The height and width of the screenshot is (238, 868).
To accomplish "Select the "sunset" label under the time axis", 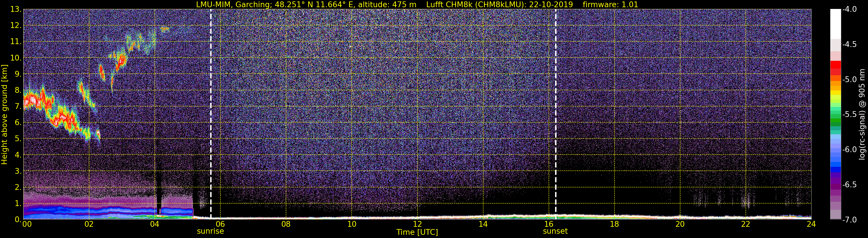I will click(x=555, y=231).
